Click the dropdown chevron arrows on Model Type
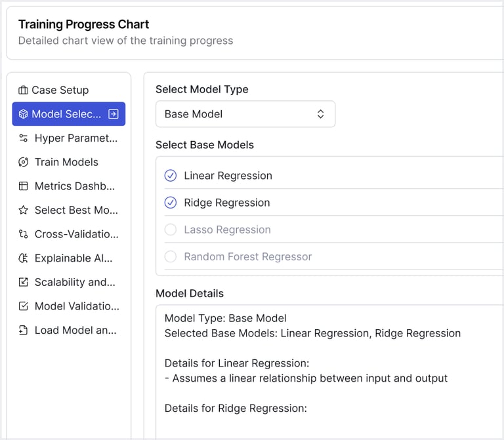This screenshot has height=440, width=504. coord(320,114)
